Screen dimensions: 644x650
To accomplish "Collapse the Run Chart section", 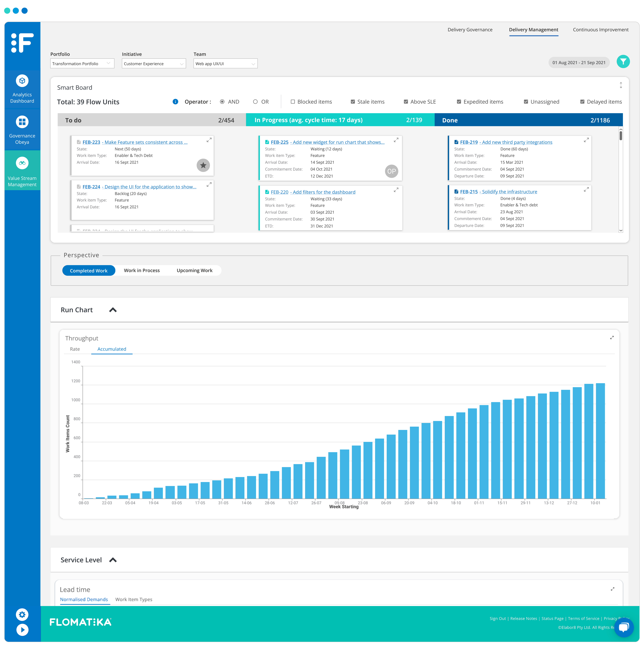I will pos(113,310).
